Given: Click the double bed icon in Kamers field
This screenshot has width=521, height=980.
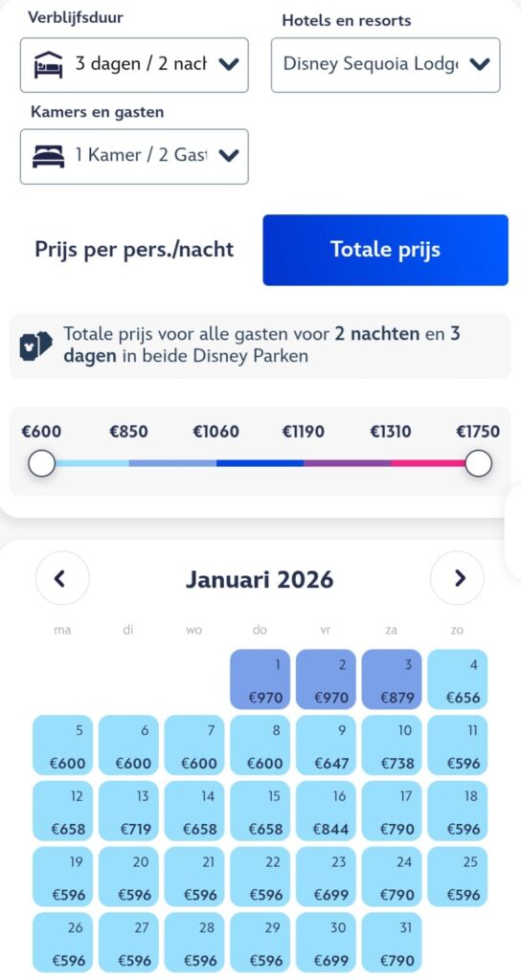Looking at the screenshot, I should click(x=48, y=156).
